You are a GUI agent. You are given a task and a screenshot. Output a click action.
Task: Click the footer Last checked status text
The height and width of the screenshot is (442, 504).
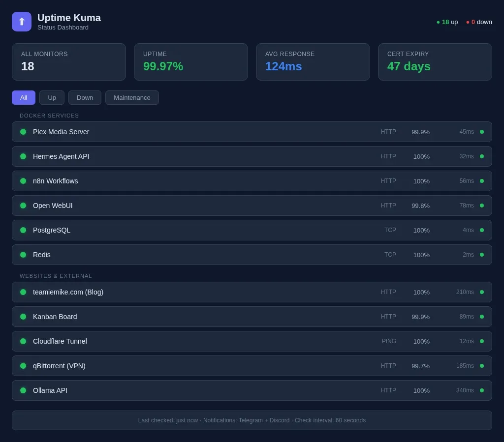tap(252, 420)
